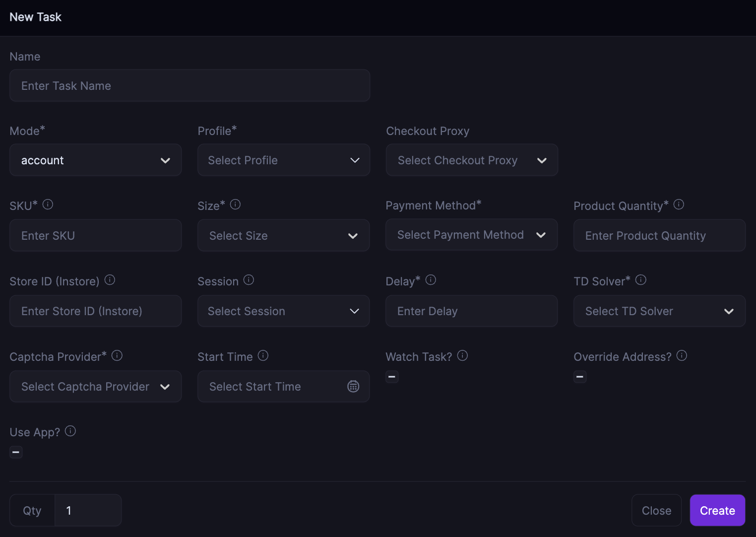Screen dimensions: 756x537
Task: Expand the Select Profile dropdown
Action: 283,160
